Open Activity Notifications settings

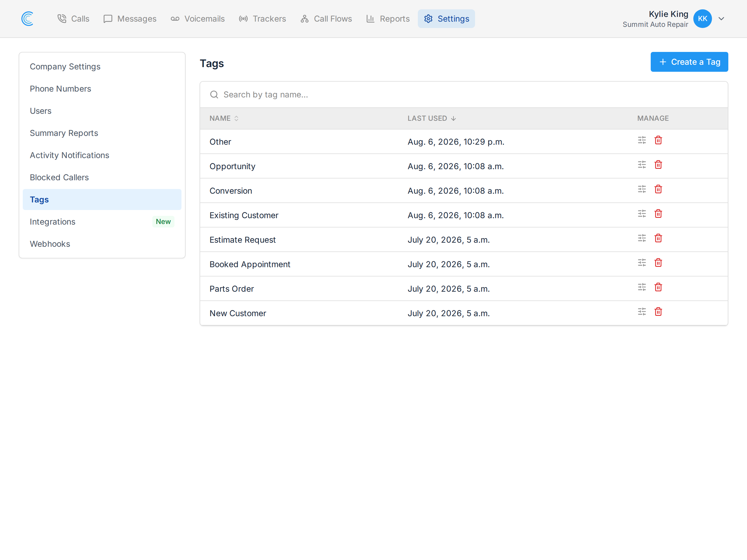tap(102, 155)
